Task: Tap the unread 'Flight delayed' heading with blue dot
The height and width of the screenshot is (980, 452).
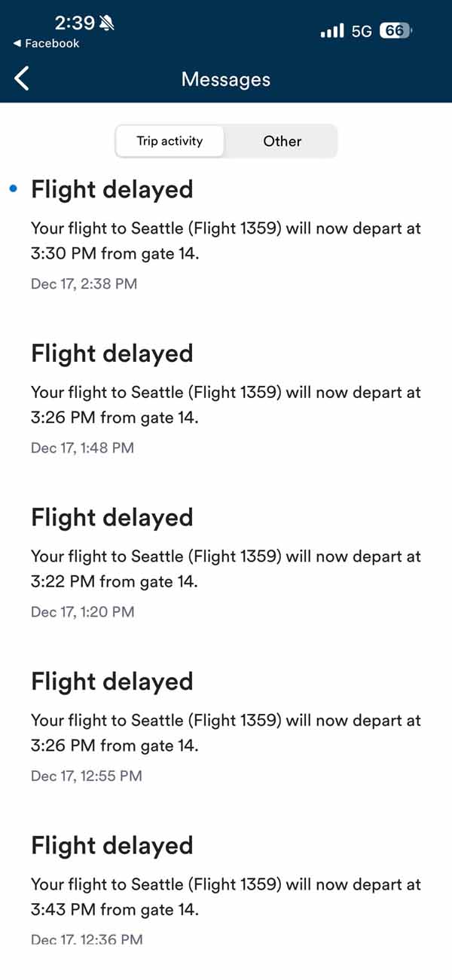Action: pos(112,189)
